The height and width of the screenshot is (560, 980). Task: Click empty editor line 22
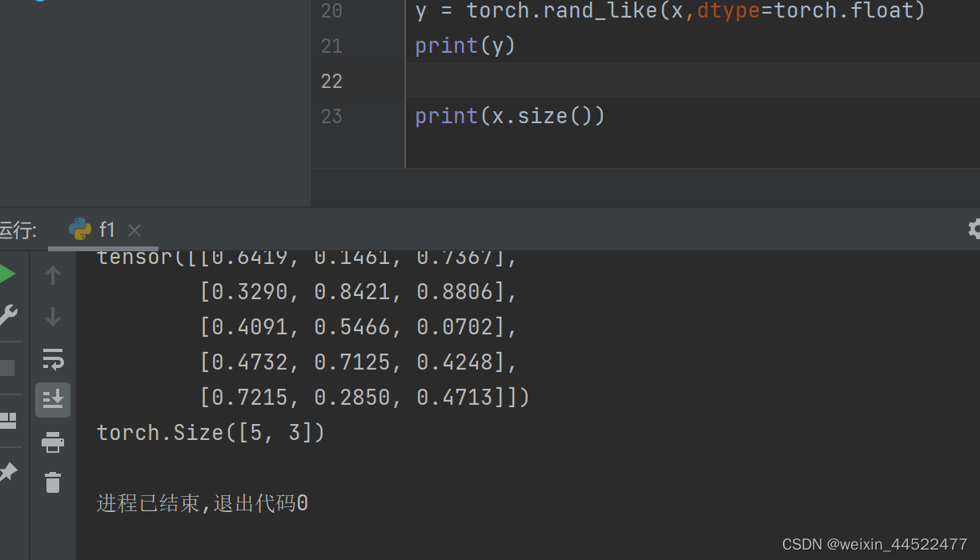pyautogui.click(x=693, y=81)
